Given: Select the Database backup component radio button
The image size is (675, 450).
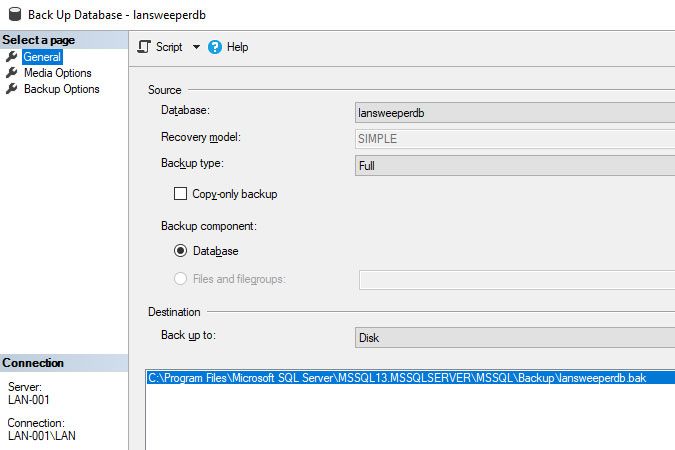Looking at the screenshot, I should click(x=181, y=251).
